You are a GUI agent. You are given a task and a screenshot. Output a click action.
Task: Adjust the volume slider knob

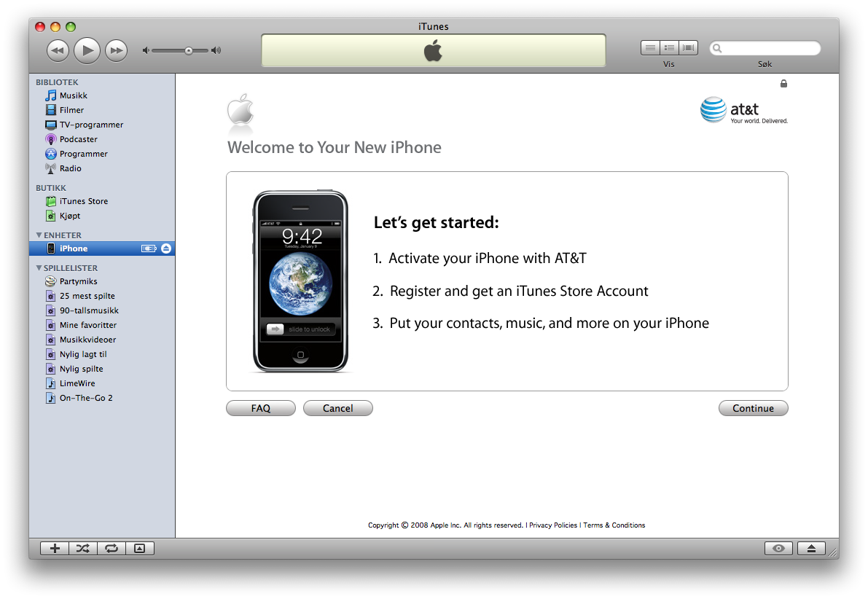189,50
